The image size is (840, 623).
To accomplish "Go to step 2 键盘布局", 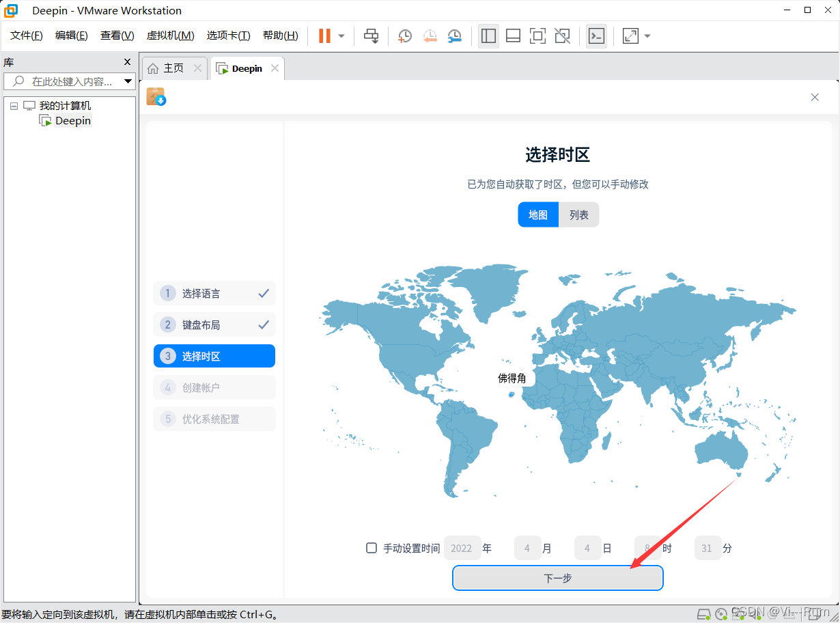I will click(x=214, y=324).
